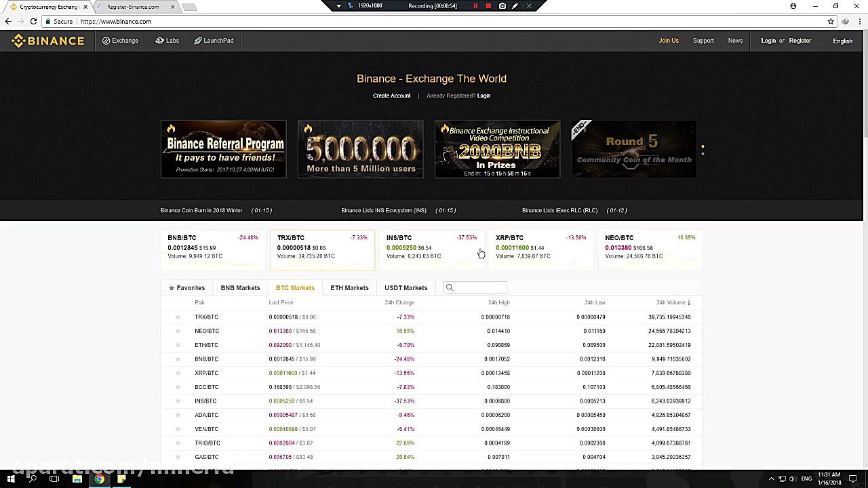This screenshot has height=488, width=868.
Task: Favorite the NEO/BTC pair star
Action: (178, 331)
